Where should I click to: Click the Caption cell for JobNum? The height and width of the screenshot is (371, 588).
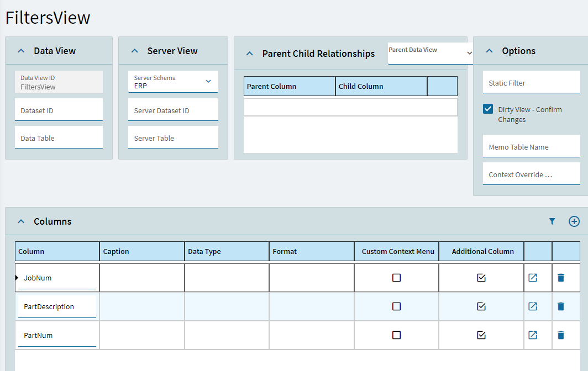click(141, 278)
